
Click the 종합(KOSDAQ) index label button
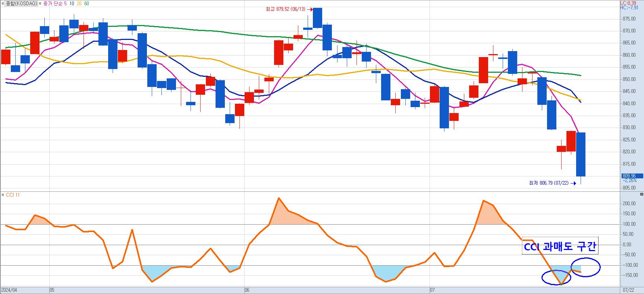click(x=22, y=3)
